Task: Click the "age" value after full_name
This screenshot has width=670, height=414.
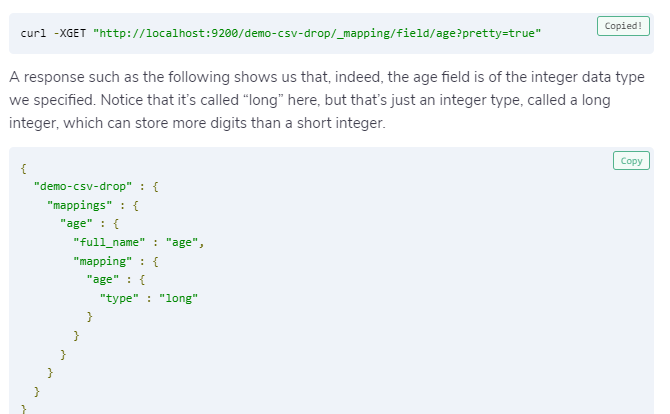Action: (182, 242)
